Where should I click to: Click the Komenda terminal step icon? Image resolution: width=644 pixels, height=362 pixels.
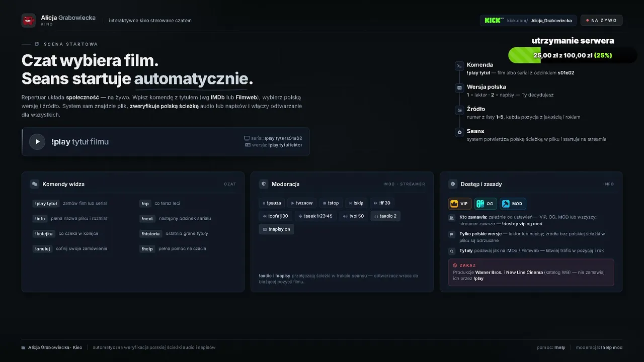(459, 66)
